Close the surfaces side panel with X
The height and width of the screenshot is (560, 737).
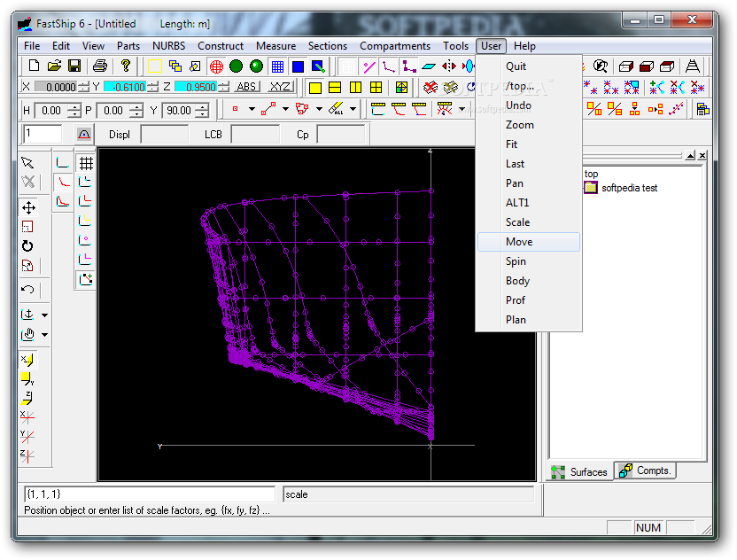tap(702, 155)
